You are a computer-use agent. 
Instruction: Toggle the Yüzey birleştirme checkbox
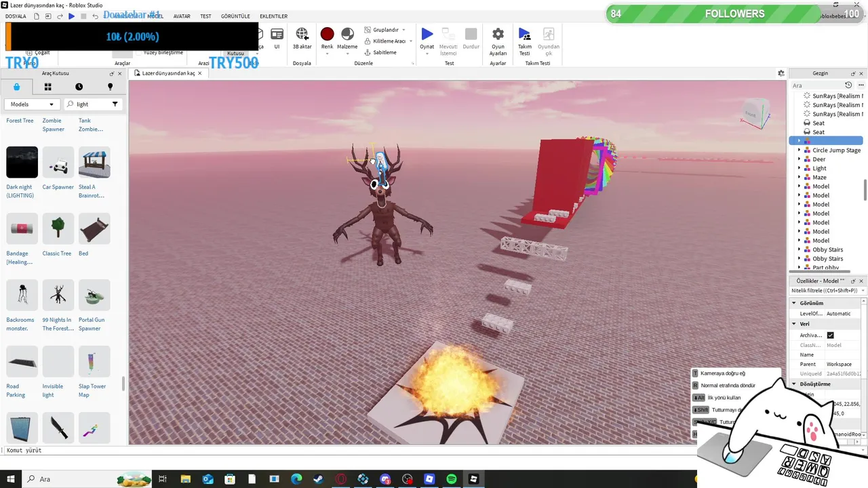click(x=139, y=52)
